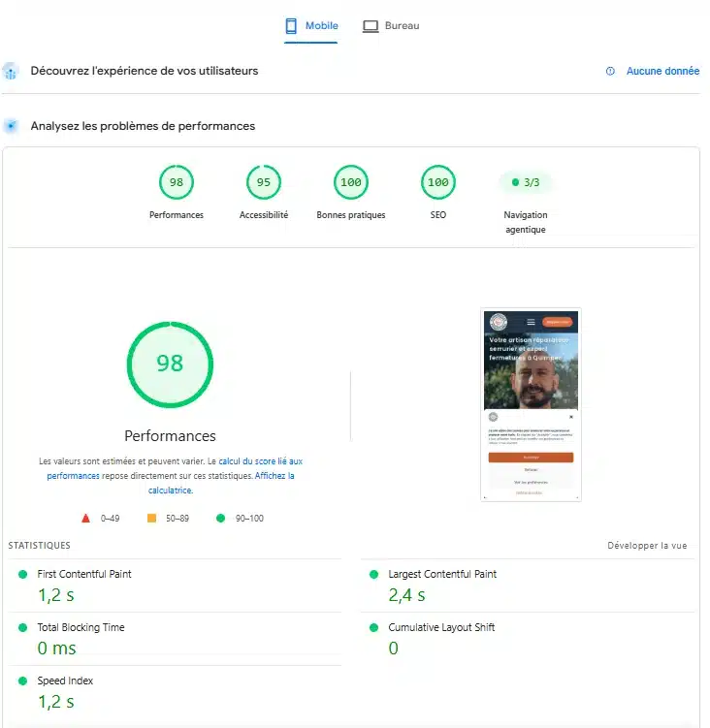Viewport: 710px width, 728px height.
Task: Click the green dot beside Cumulative Layout Shift
Action: pyautogui.click(x=373, y=628)
